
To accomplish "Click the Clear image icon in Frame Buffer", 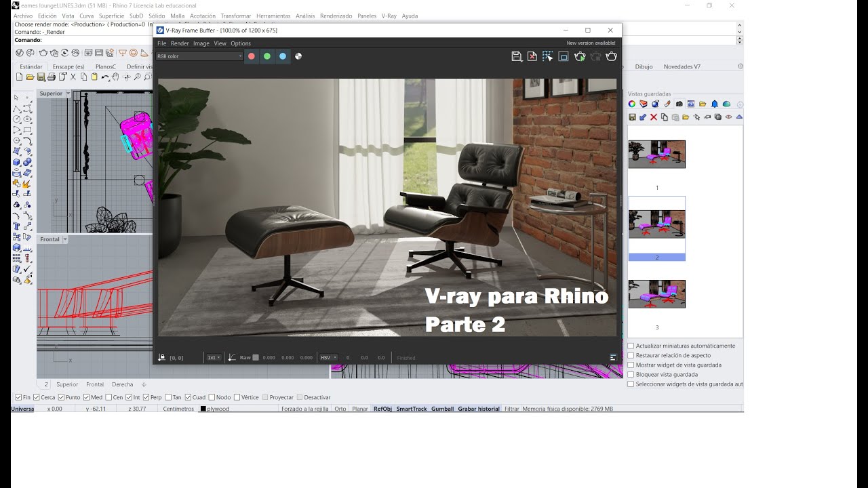I will (532, 56).
